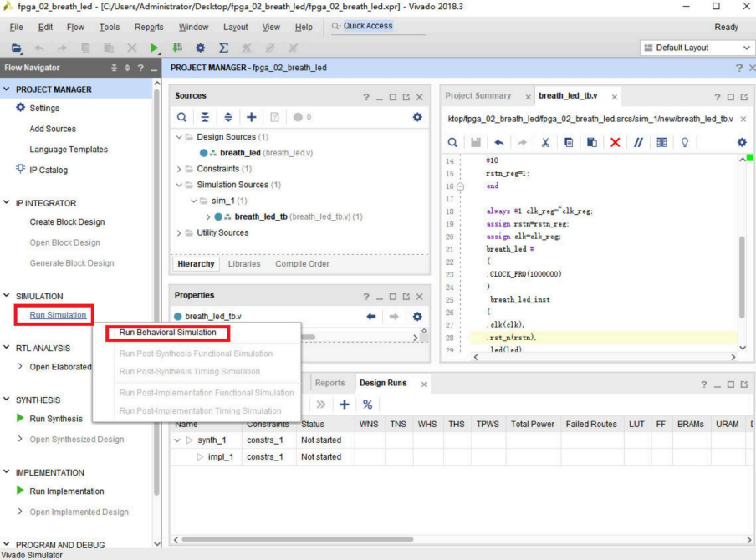
Task: Click the search icon in Sources panel
Action: tap(181, 117)
